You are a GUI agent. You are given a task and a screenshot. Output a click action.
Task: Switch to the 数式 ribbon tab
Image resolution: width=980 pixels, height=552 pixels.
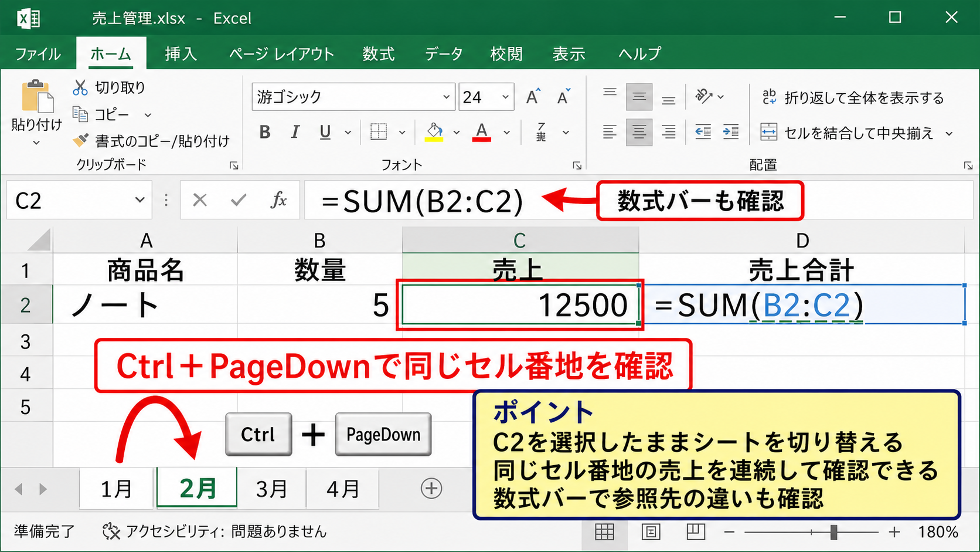click(379, 54)
